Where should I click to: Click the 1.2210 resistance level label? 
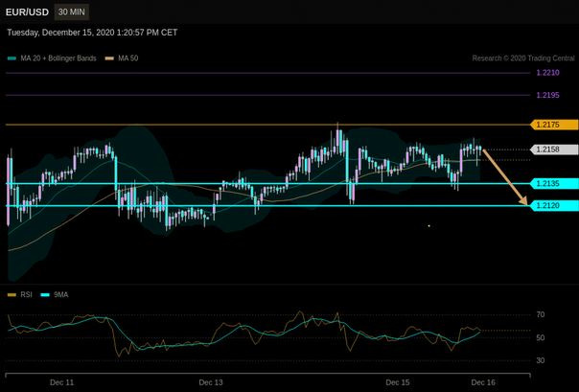click(547, 73)
